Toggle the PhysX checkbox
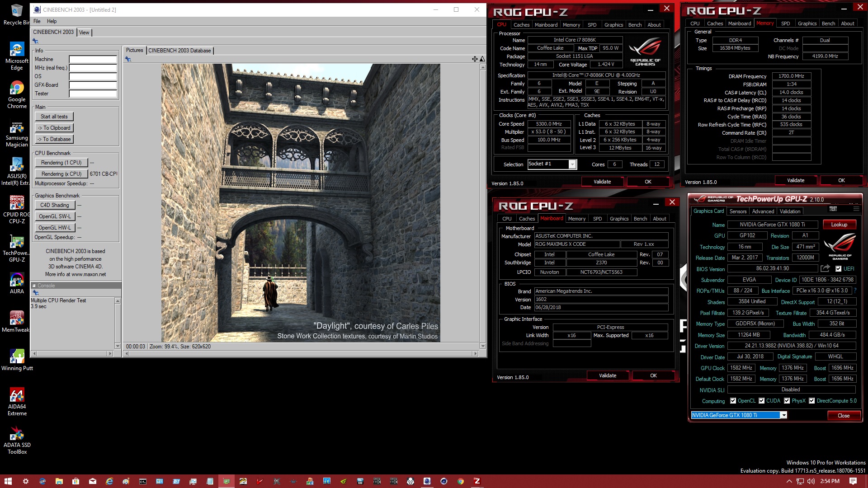Screen dimensions: 868x488 [787, 401]
